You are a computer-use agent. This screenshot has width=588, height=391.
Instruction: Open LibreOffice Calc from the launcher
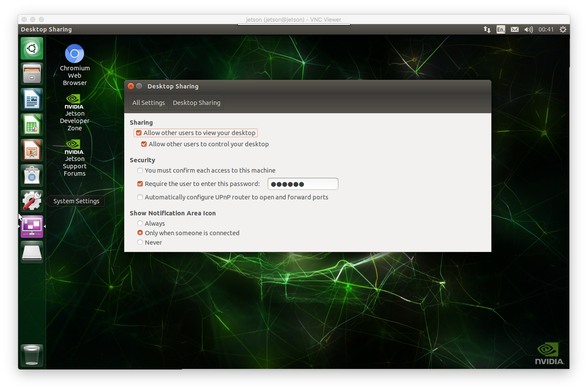coord(31,124)
